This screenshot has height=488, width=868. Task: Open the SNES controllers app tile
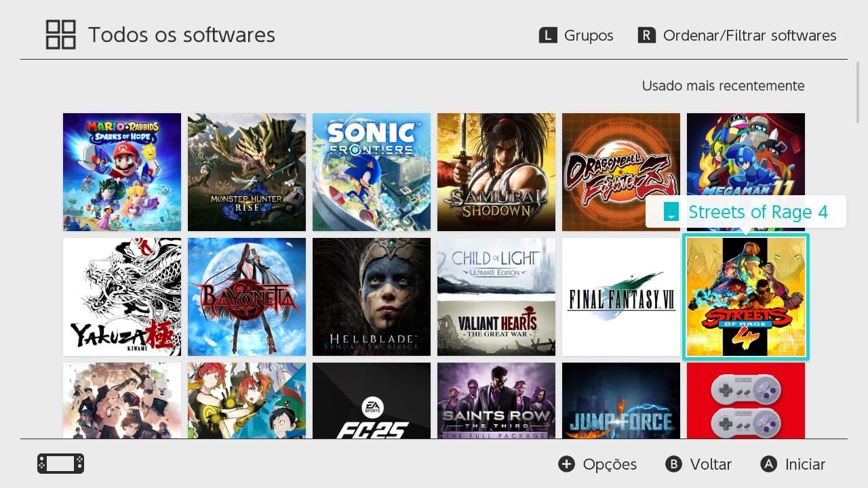click(x=746, y=401)
